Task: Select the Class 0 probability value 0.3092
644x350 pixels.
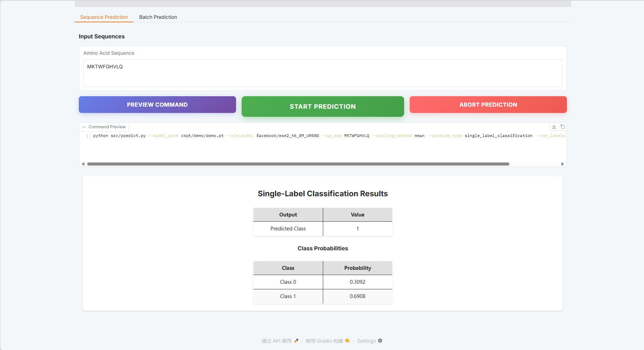Action: pos(357,282)
